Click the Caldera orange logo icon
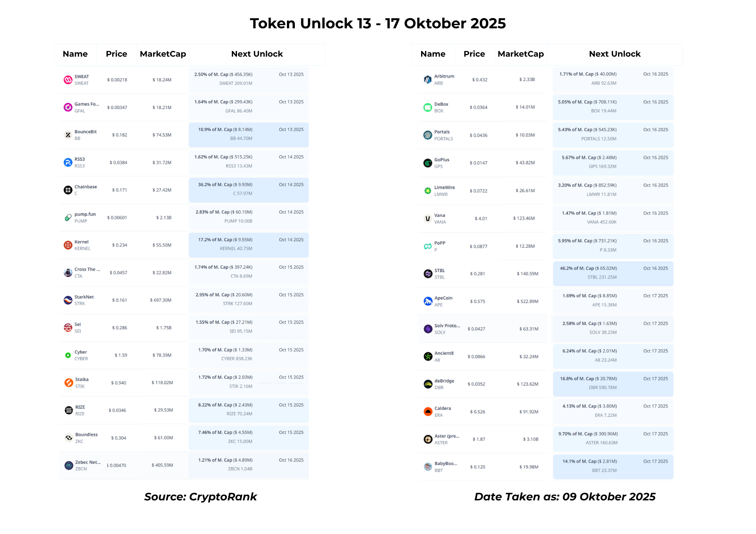Image resolution: width=756 pixels, height=534 pixels. tap(428, 412)
